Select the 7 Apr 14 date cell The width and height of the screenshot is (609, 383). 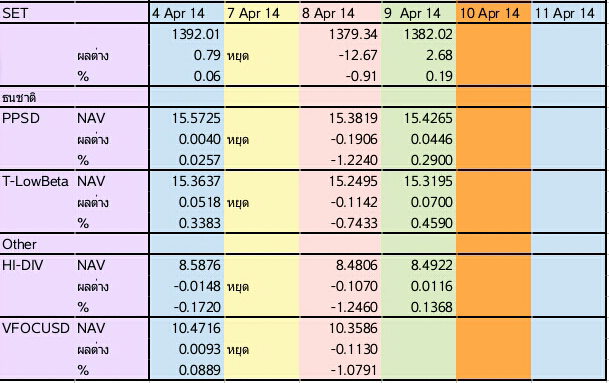(262, 13)
